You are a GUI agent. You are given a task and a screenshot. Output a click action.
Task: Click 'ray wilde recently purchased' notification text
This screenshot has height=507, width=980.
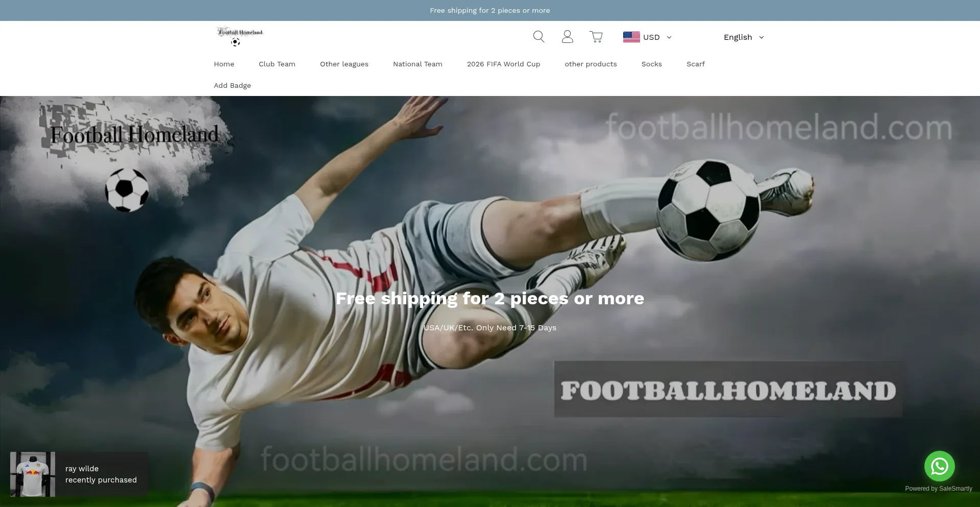tap(101, 474)
